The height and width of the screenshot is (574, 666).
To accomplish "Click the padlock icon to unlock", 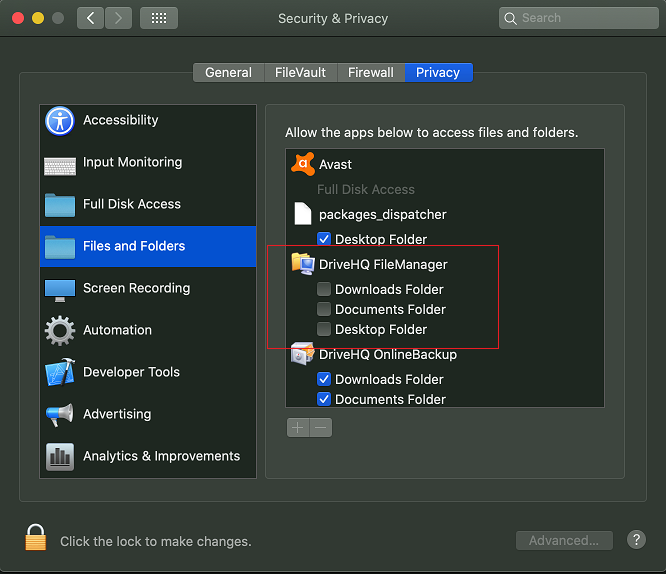I will tap(36, 537).
